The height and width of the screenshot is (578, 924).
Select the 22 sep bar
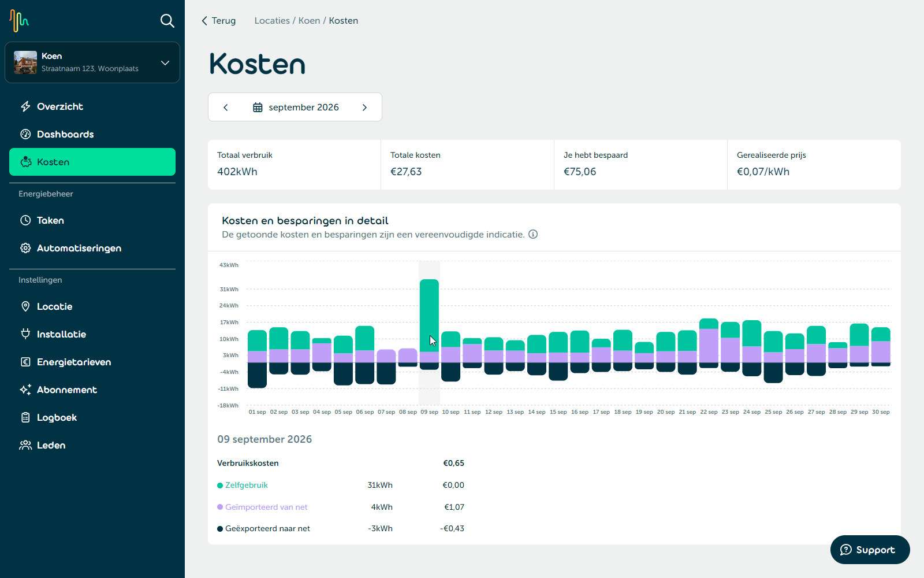(x=709, y=343)
